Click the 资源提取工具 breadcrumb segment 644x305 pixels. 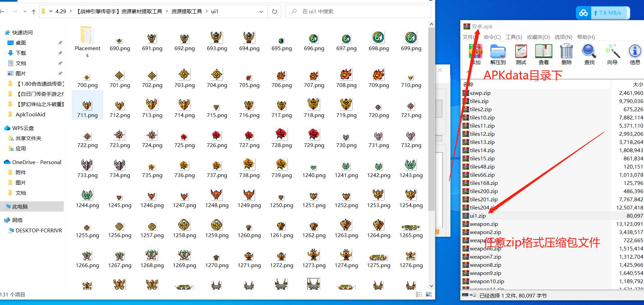[x=186, y=12]
